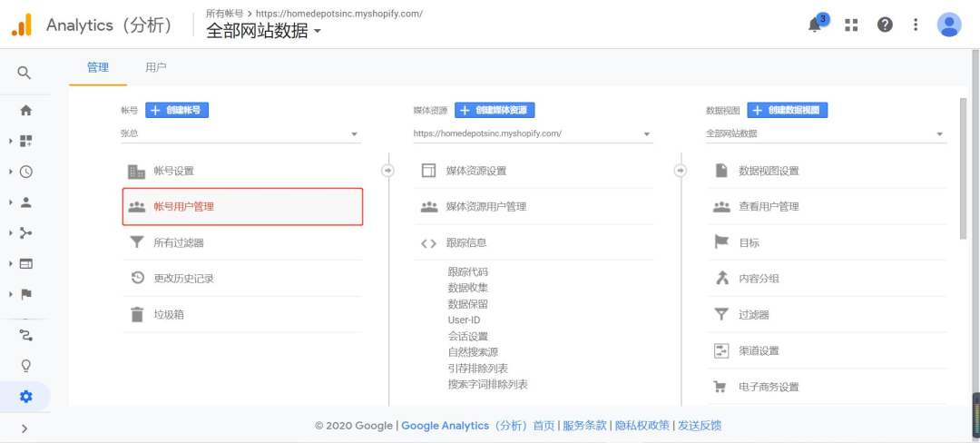
Task: Click the 创建媒体资源 button
Action: pos(495,110)
